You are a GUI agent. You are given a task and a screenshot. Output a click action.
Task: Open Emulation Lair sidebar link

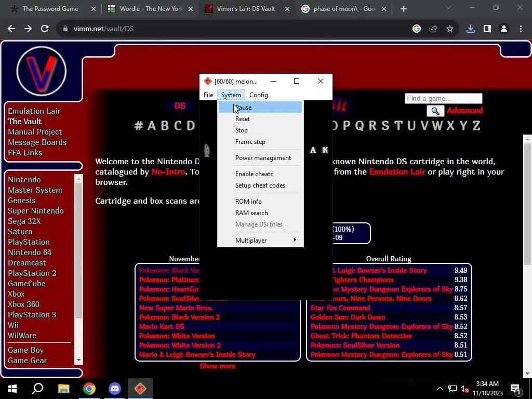(x=34, y=111)
